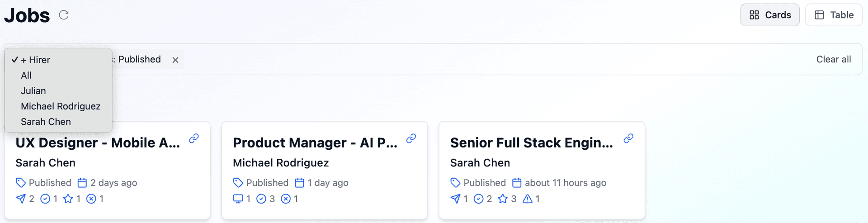Screen dimensions: 868x223
Task: Click the refresh icon next to Jobs
Action: (64, 15)
